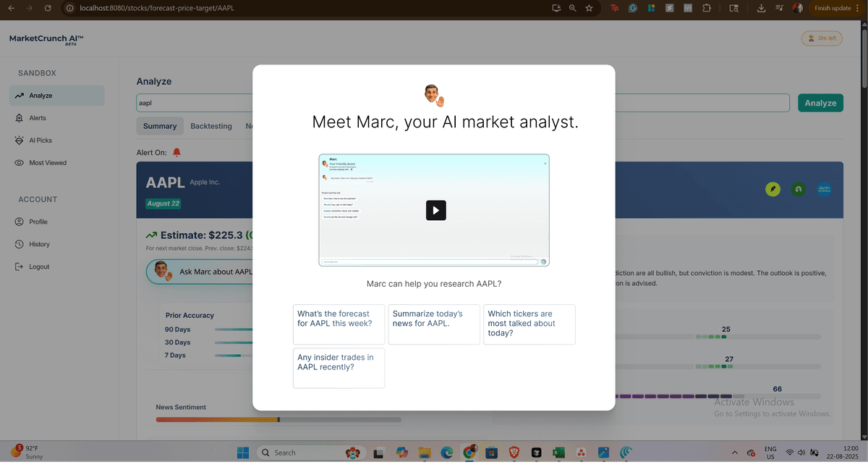This screenshot has width=868, height=475.
Task: Play Marc's introduction video
Action: tap(434, 209)
